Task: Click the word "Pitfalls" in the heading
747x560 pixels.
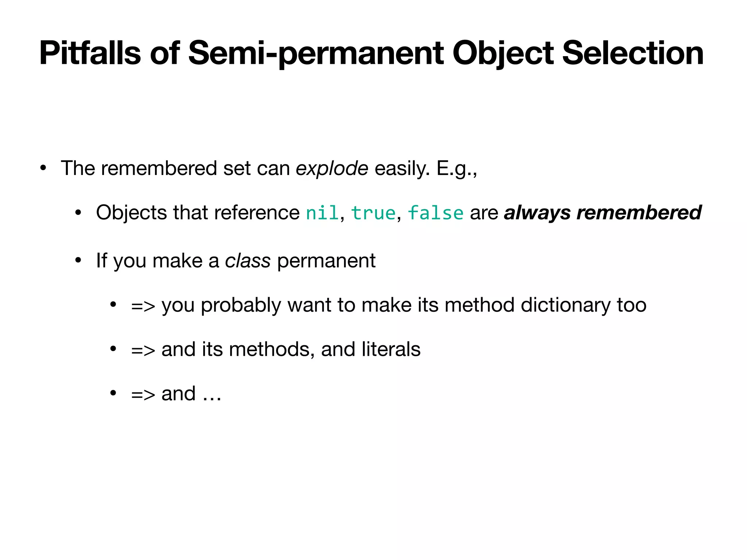Action: tap(90, 53)
